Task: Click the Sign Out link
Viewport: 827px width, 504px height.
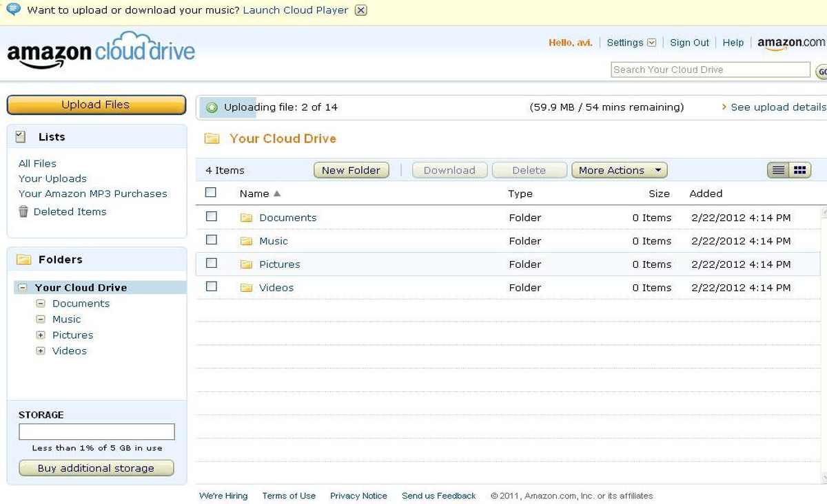Action: 689,43
